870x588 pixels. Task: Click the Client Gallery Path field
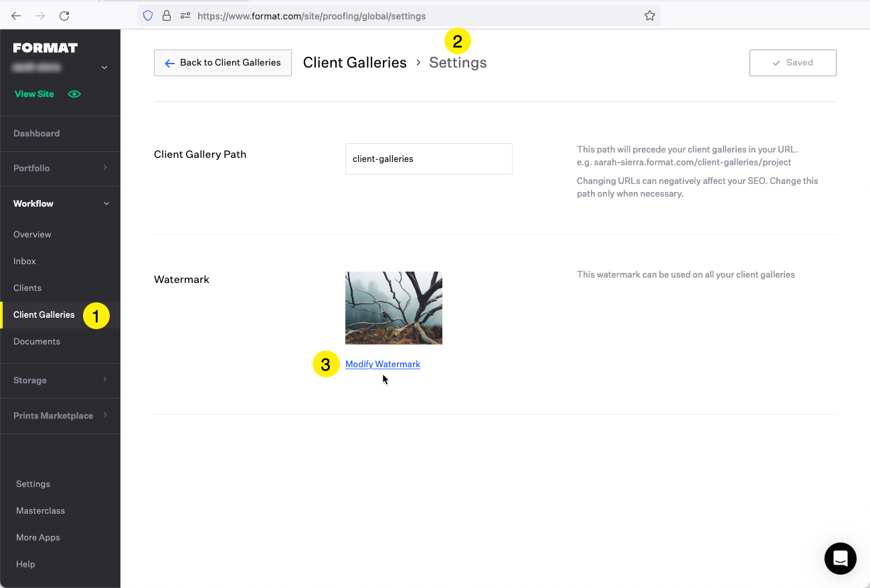pos(428,159)
